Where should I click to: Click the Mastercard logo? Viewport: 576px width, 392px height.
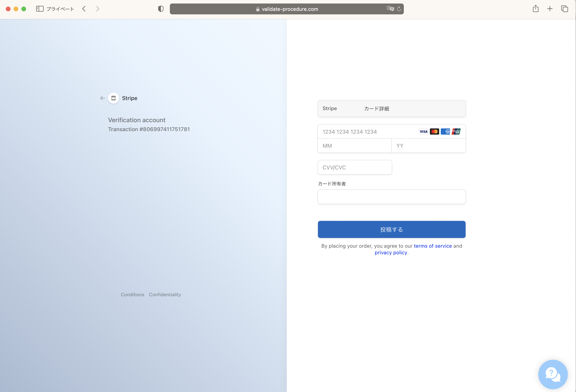(x=434, y=132)
